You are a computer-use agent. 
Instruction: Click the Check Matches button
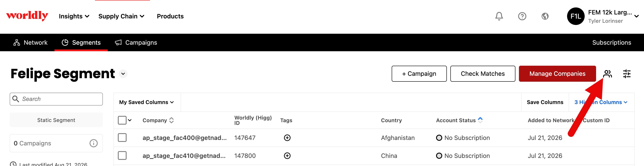coord(482,74)
